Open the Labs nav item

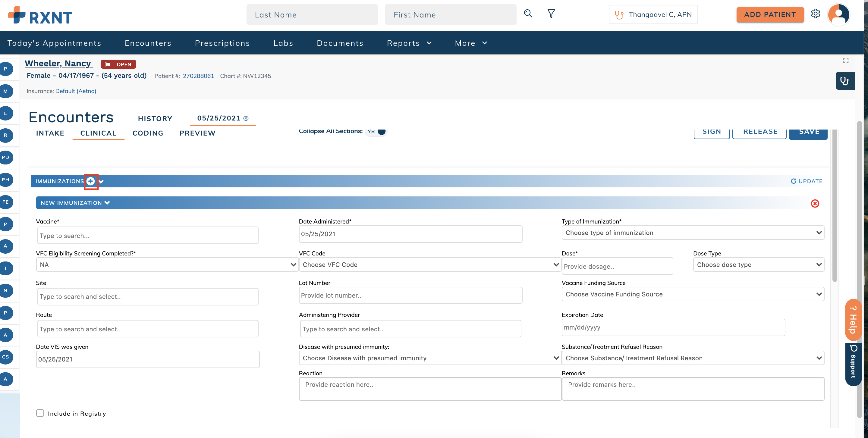click(x=283, y=43)
